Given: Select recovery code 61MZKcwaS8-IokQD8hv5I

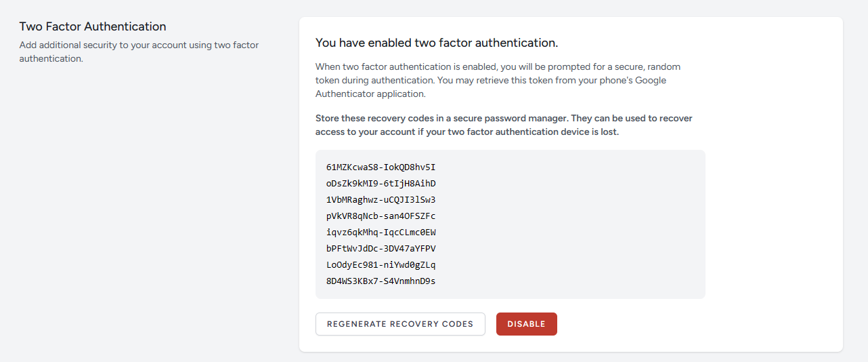Looking at the screenshot, I should (x=381, y=167).
